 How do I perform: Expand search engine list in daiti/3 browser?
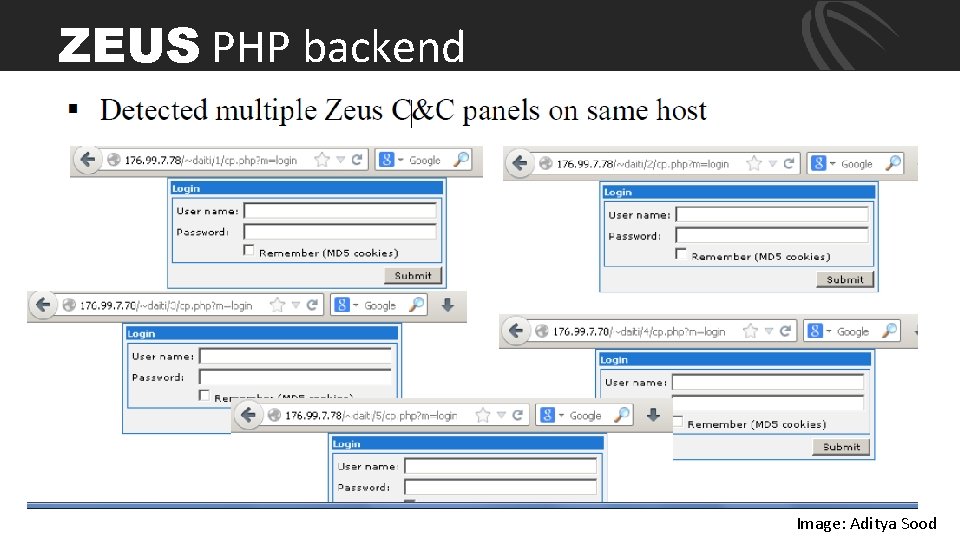pos(355,305)
